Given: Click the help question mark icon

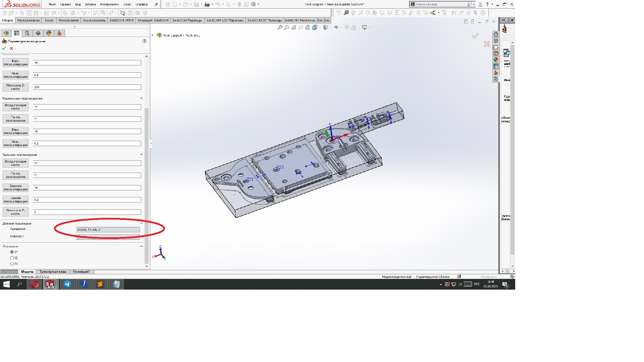Looking at the screenshot, I should [144, 41].
